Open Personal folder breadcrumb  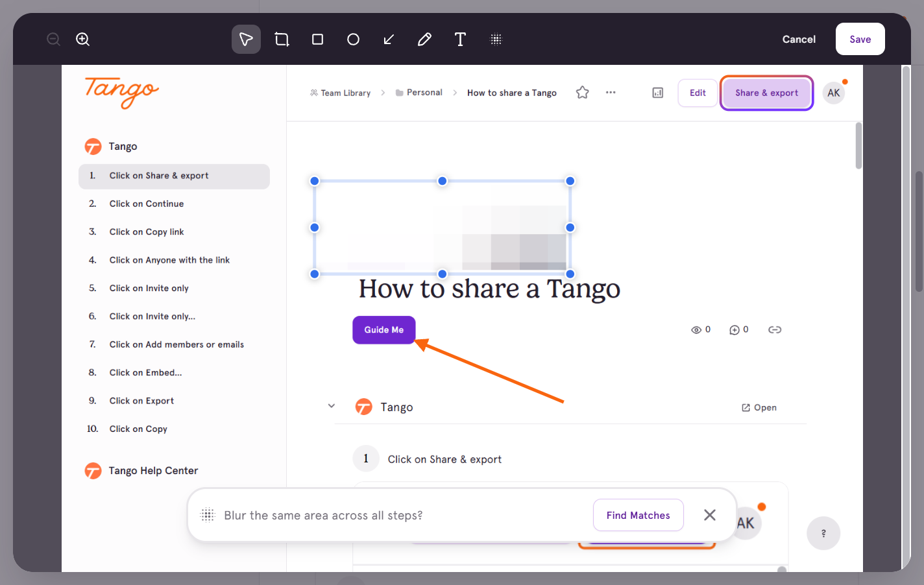pos(419,93)
